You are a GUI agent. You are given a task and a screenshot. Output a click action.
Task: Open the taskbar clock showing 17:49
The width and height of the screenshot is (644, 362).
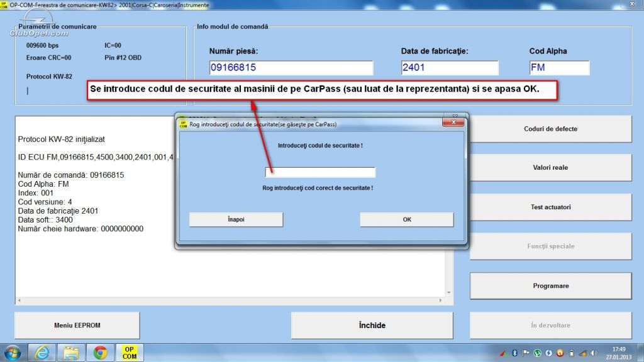coord(619,353)
